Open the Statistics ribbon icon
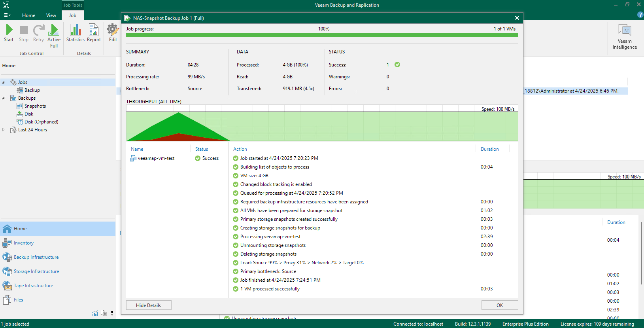644x328 pixels. 75,33
